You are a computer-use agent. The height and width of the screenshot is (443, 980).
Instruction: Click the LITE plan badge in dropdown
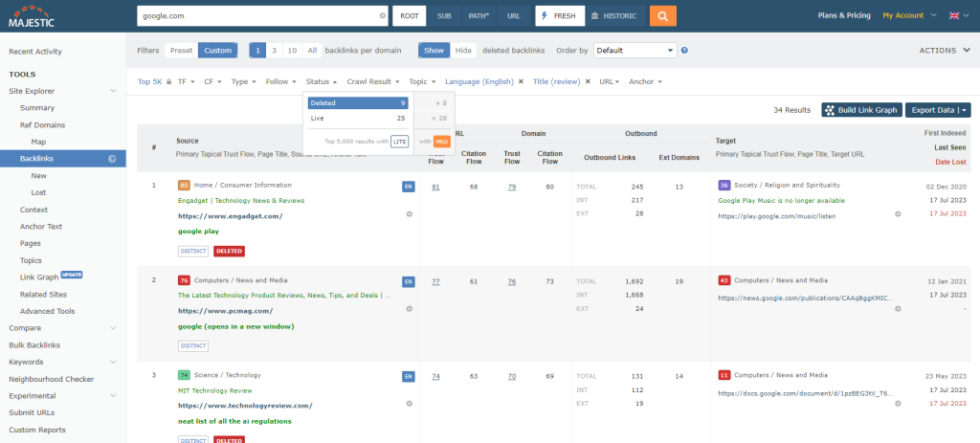pos(399,142)
